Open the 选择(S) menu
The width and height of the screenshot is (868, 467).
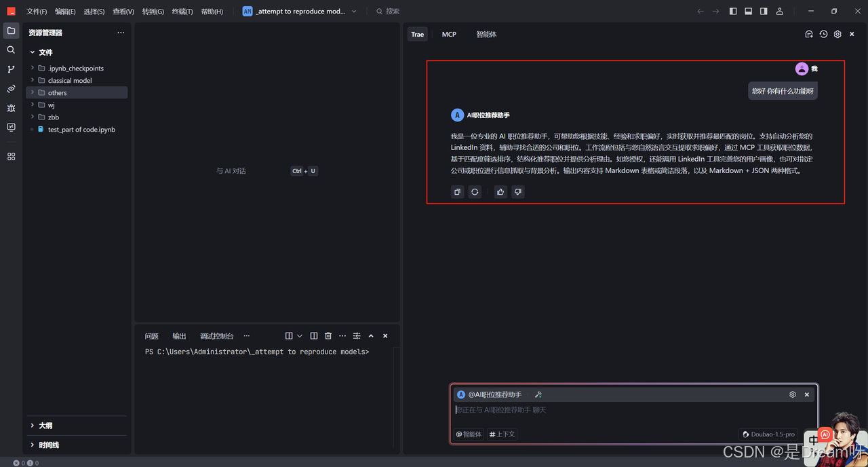[x=94, y=12]
